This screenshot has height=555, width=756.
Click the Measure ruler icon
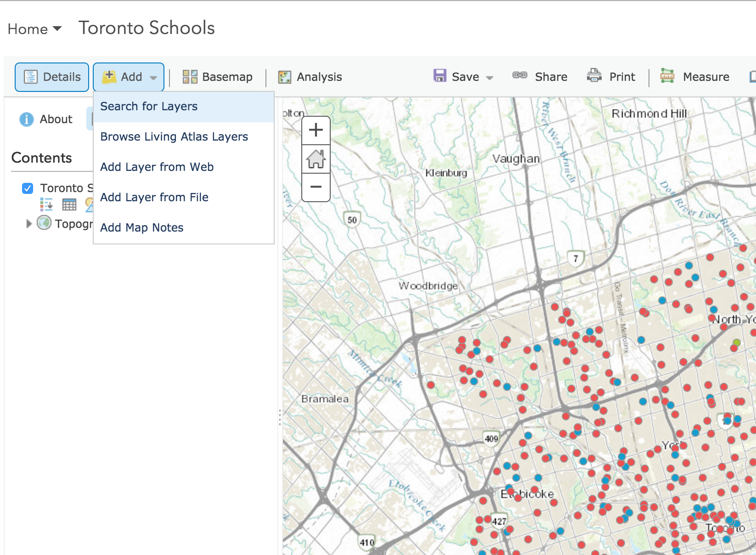[x=667, y=75]
